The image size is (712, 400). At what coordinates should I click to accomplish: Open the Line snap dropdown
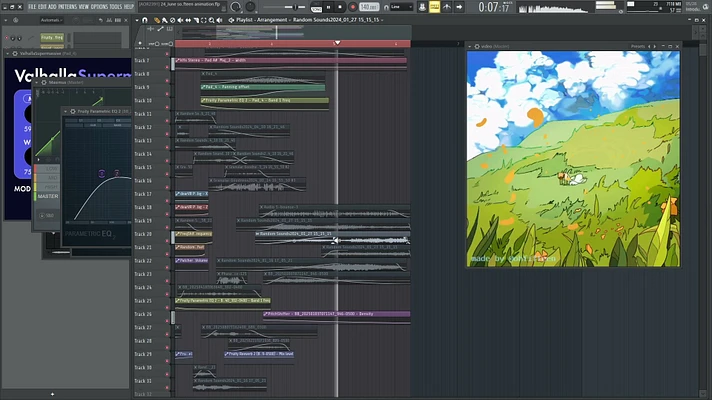pyautogui.click(x=402, y=7)
